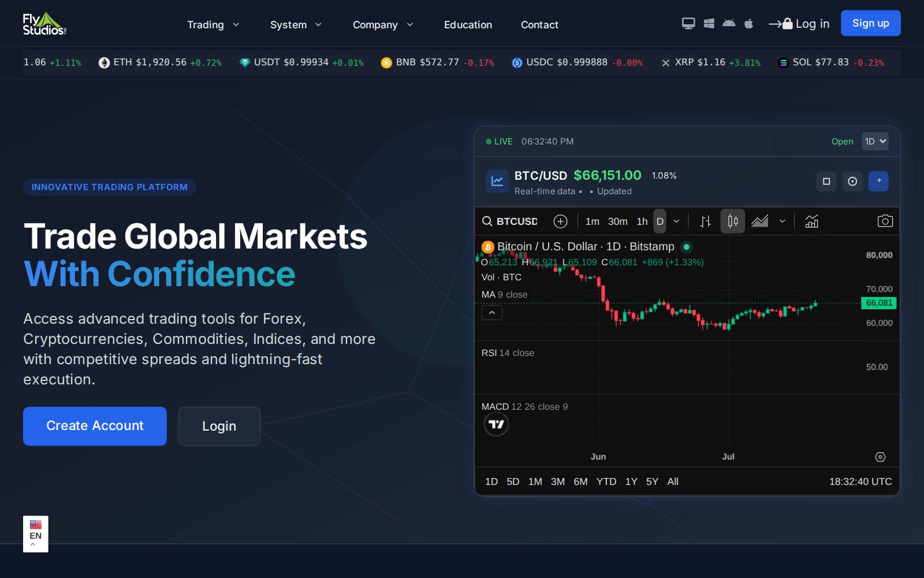Viewport: 924px width, 578px height.
Task: Set chart range to 1D
Action: (491, 481)
